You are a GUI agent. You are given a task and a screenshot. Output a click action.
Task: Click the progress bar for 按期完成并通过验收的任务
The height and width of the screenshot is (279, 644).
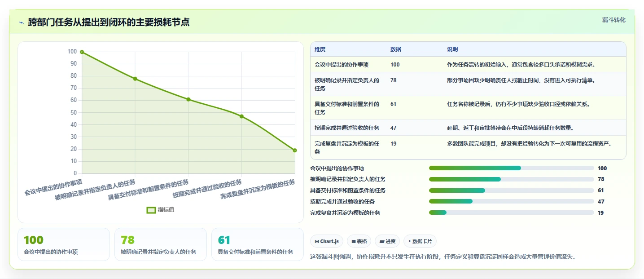(x=512, y=201)
